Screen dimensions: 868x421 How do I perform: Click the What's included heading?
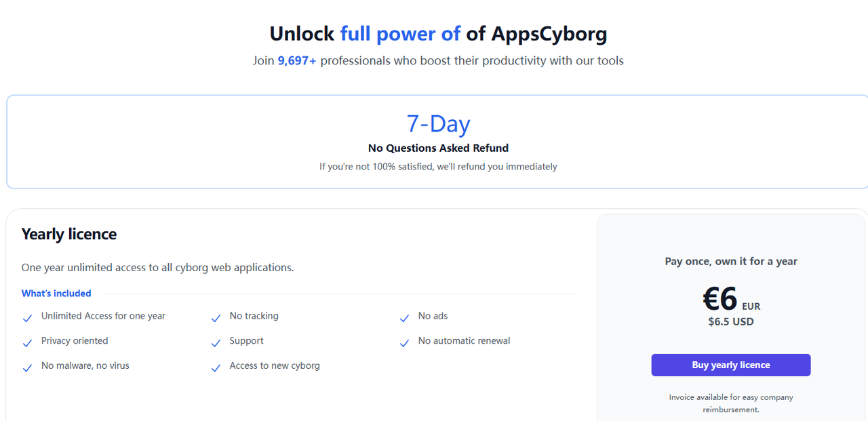coord(56,294)
